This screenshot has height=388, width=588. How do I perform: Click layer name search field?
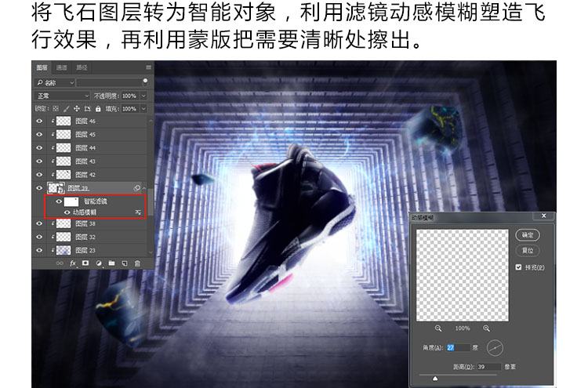pos(110,82)
